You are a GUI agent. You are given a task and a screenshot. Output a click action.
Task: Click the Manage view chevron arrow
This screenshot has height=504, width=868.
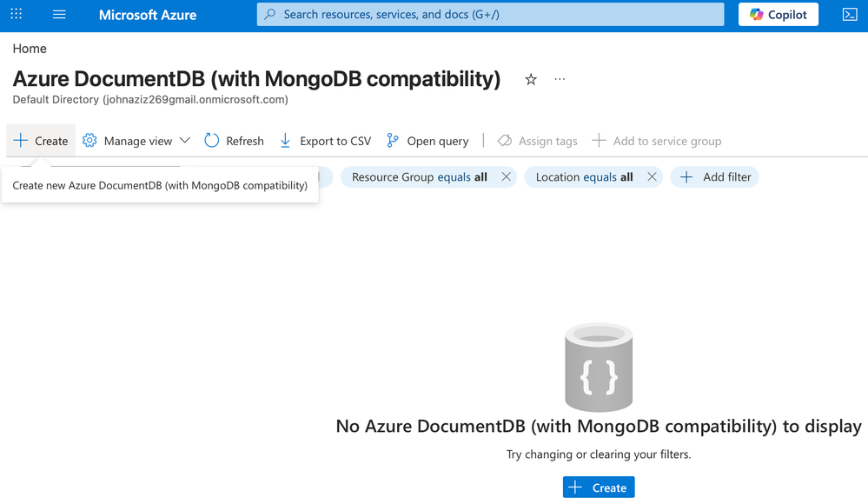click(185, 141)
